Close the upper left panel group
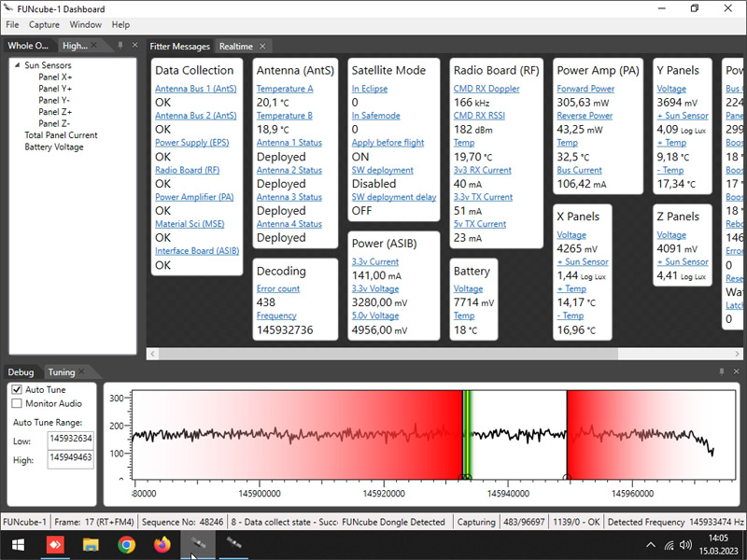Image resolution: width=747 pixels, height=560 pixels. 134,45
